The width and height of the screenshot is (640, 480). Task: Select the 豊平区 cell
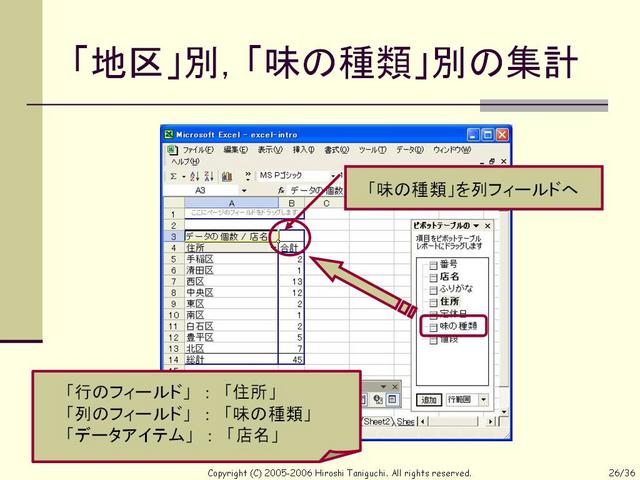(231, 337)
